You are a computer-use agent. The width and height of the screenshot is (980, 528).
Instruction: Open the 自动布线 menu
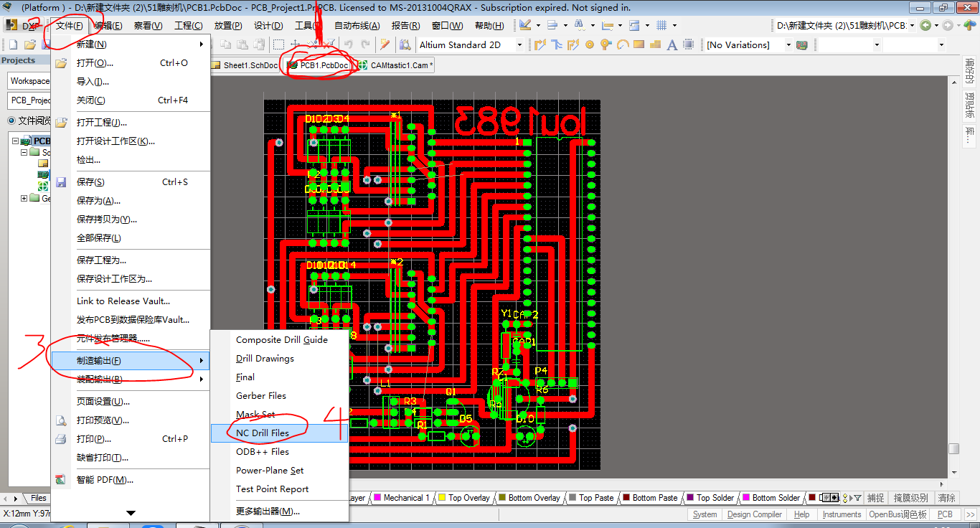coord(357,26)
